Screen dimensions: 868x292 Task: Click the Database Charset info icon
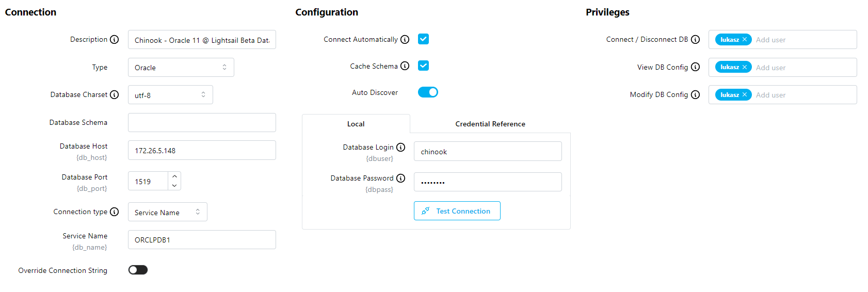point(115,95)
